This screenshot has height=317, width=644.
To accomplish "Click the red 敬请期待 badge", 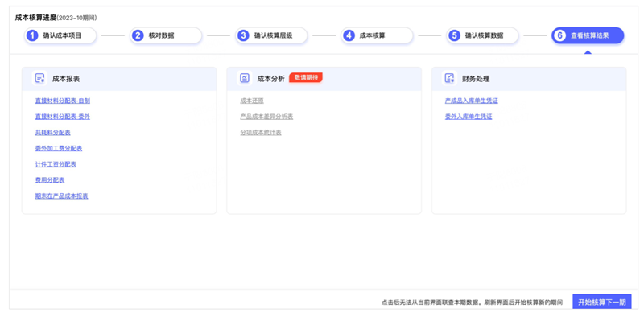I will point(306,77).
